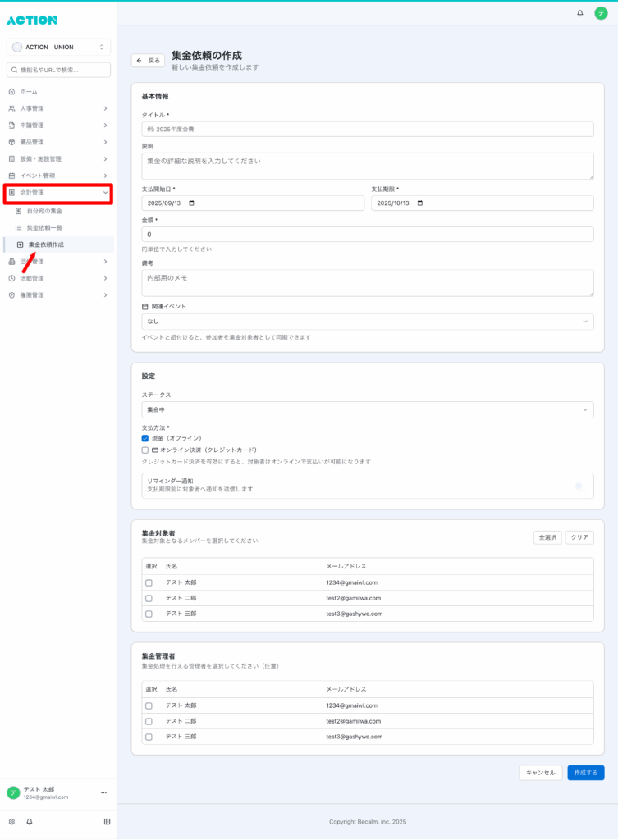Click the notification bell in top header
The width and height of the screenshot is (618, 840).
tap(580, 13)
